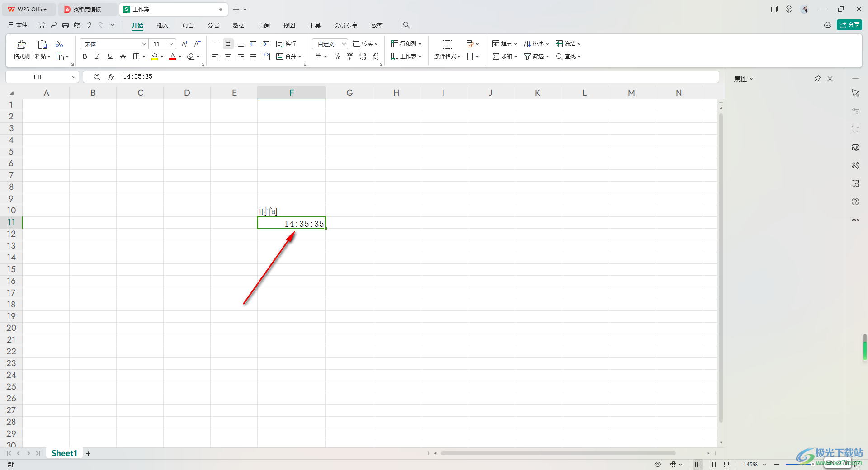
Task: Click the name box showing F11
Action: (42, 77)
